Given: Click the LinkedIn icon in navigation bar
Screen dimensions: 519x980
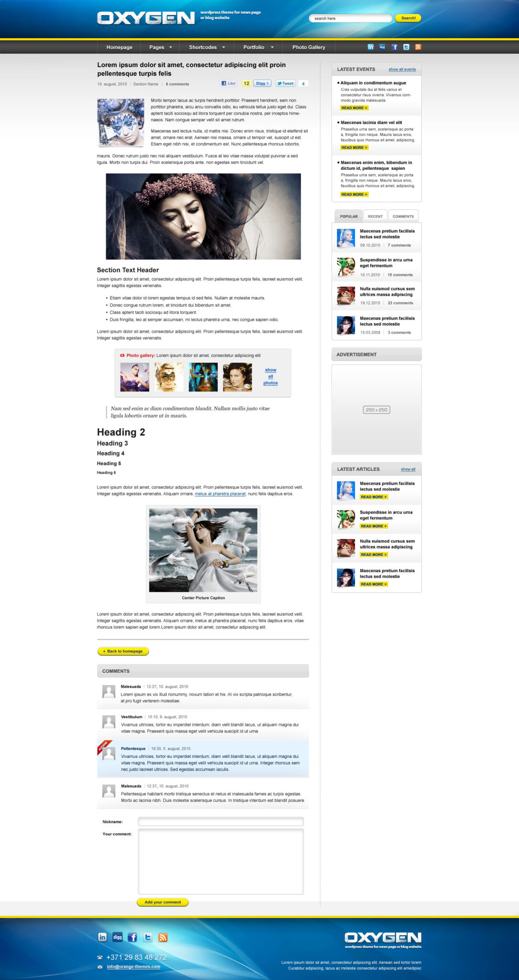Looking at the screenshot, I should tap(370, 47).
